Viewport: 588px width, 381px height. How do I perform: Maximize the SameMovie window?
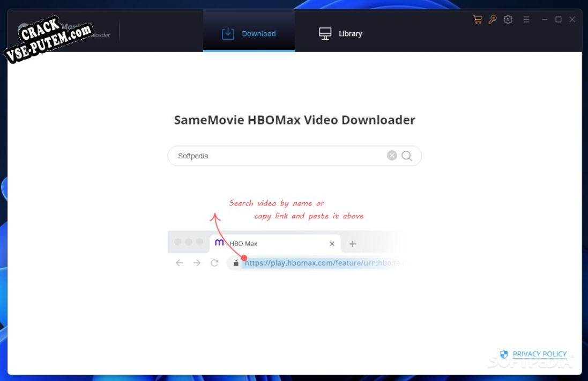tap(559, 19)
